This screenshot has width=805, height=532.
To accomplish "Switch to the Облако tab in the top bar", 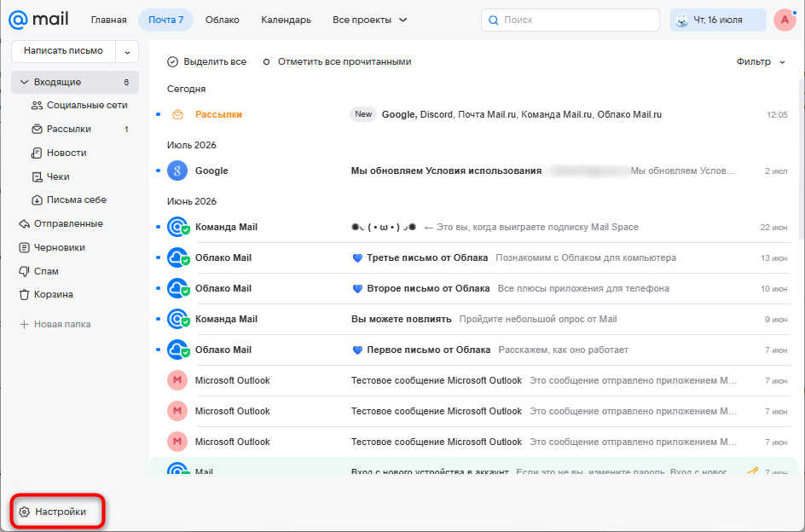I will 223,20.
